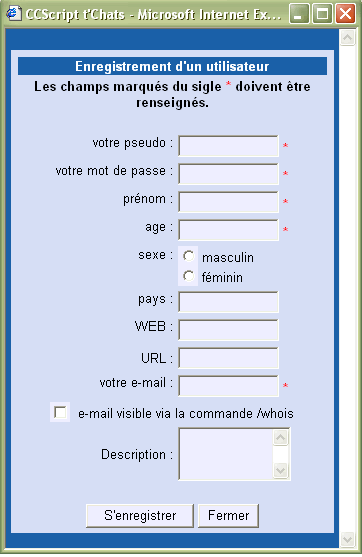Click the votre e-mail input field

228,386
